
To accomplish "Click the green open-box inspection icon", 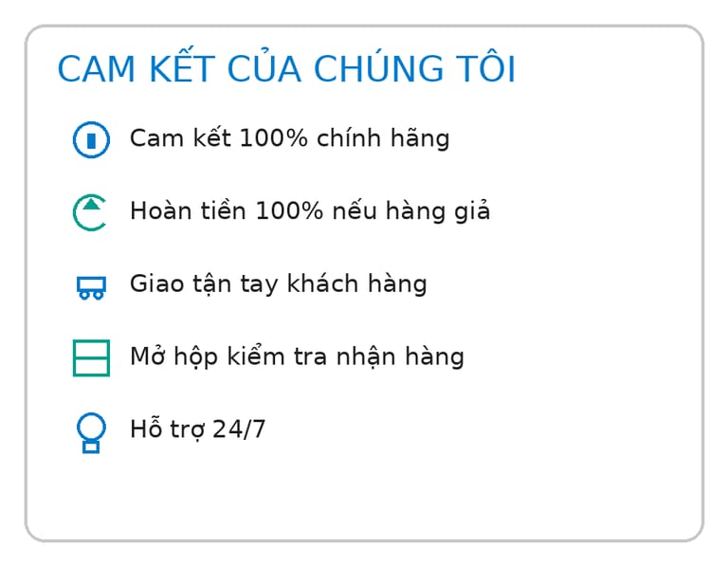I will click(91, 358).
